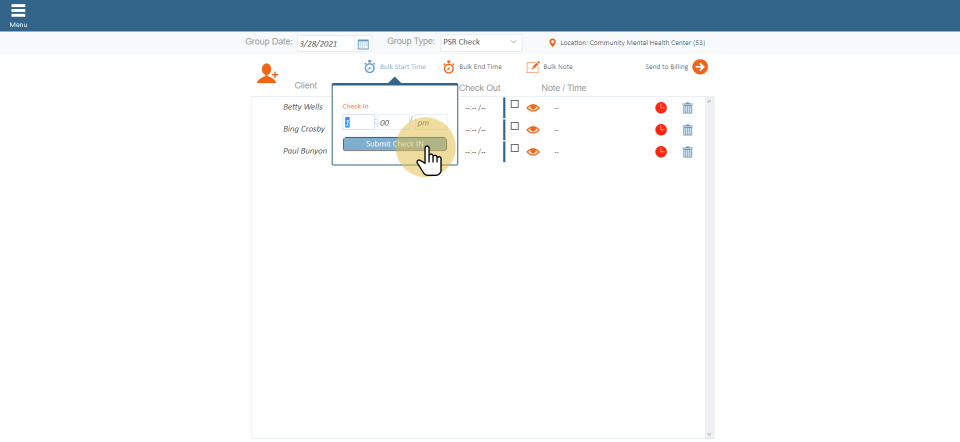Image resolution: width=960 pixels, height=442 pixels.
Task: Click the trash icon for Bing Crosby
Action: click(x=687, y=130)
